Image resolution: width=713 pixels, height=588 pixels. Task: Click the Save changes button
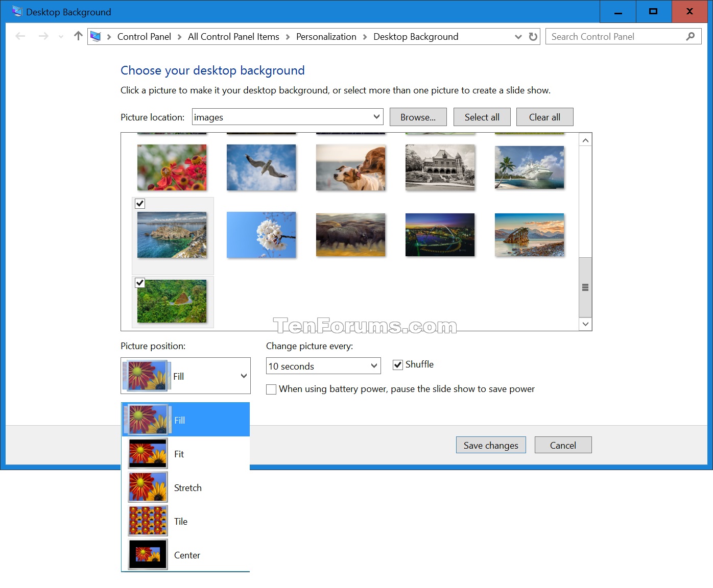(490, 445)
